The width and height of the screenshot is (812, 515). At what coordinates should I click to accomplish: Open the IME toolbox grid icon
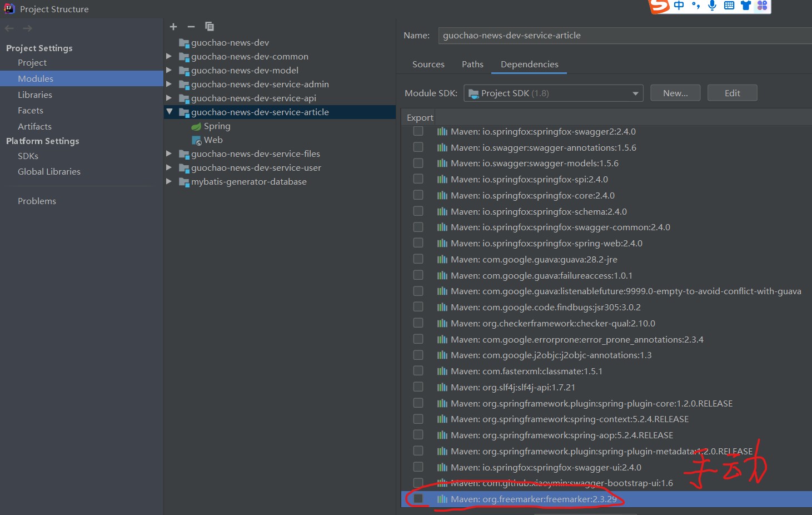coord(763,6)
